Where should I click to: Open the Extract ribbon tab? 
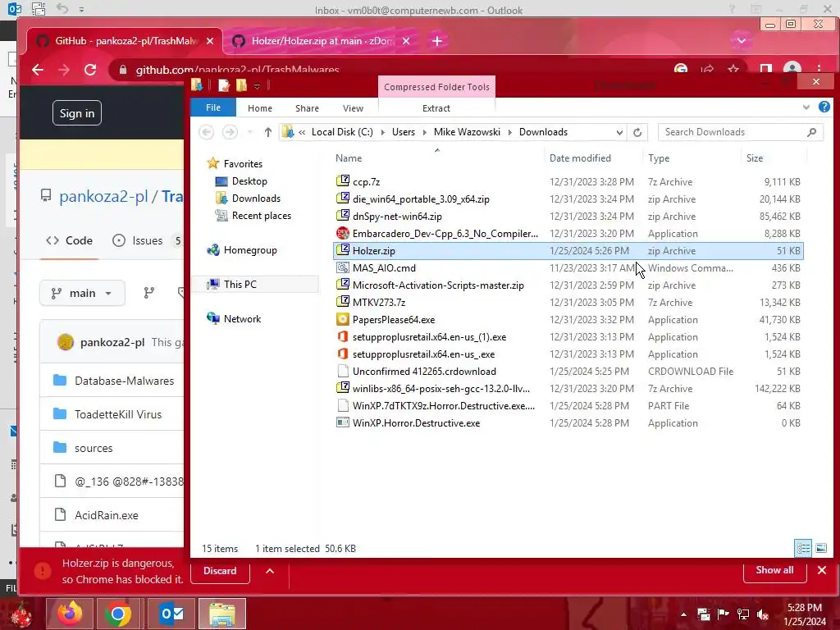tap(436, 108)
